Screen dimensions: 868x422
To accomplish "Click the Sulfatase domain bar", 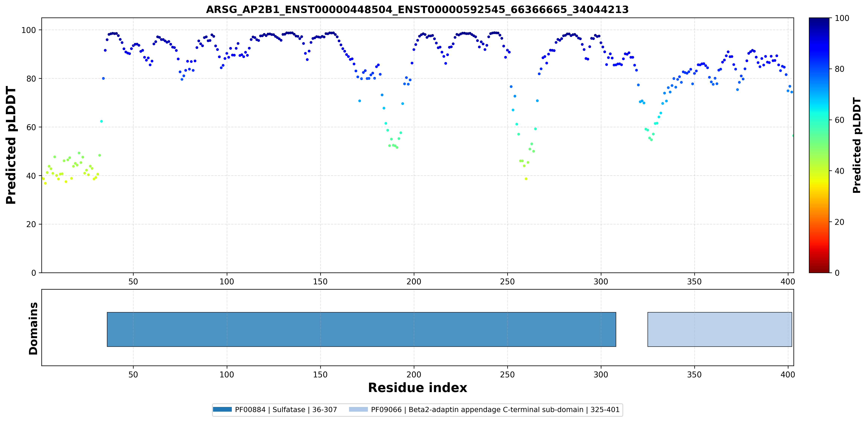I will point(361,329).
